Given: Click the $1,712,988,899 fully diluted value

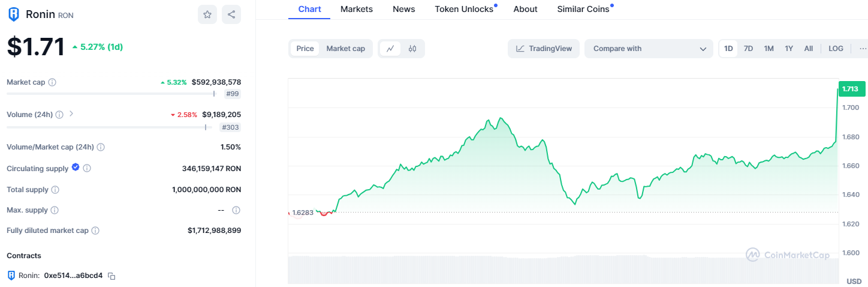Looking at the screenshot, I should click(x=214, y=231).
